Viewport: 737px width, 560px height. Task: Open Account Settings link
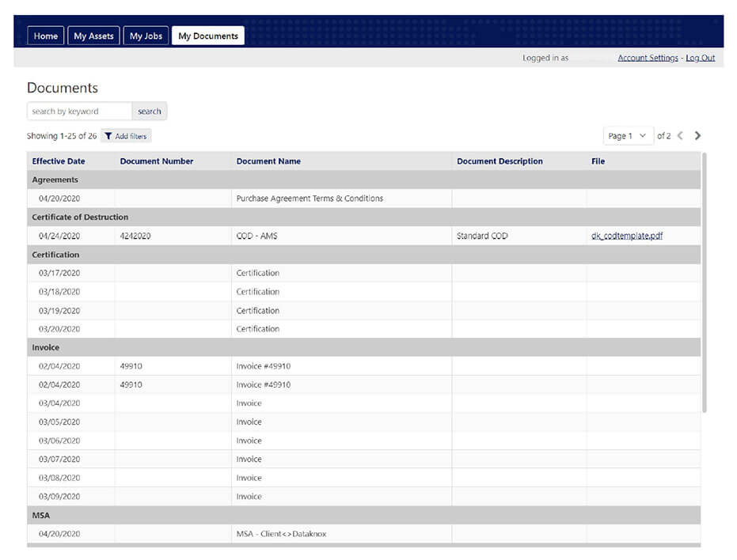648,58
